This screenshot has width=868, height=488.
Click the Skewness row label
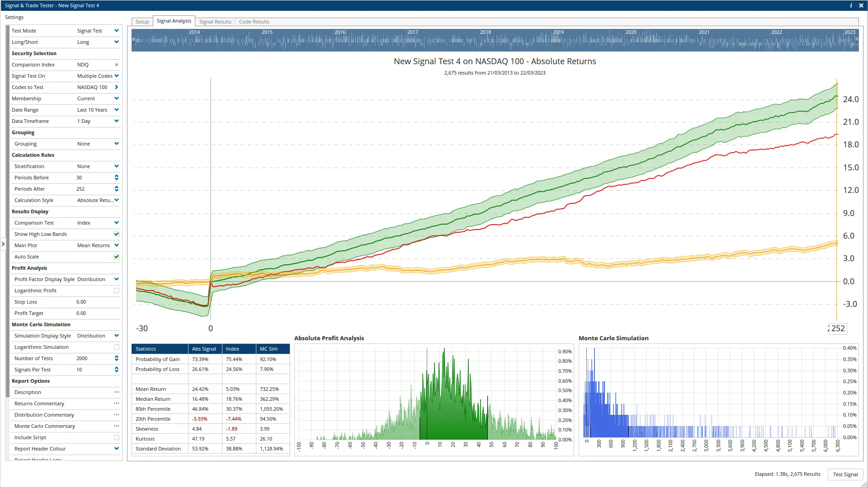[x=147, y=429]
